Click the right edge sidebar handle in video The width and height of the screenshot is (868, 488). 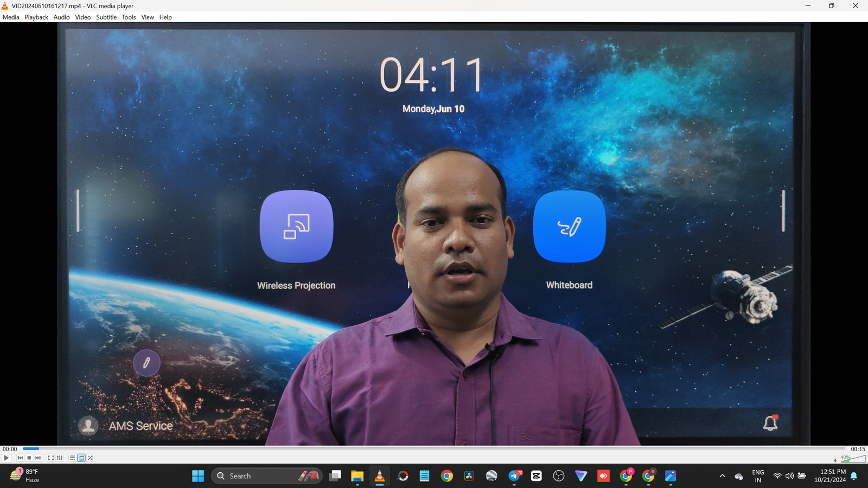783,210
